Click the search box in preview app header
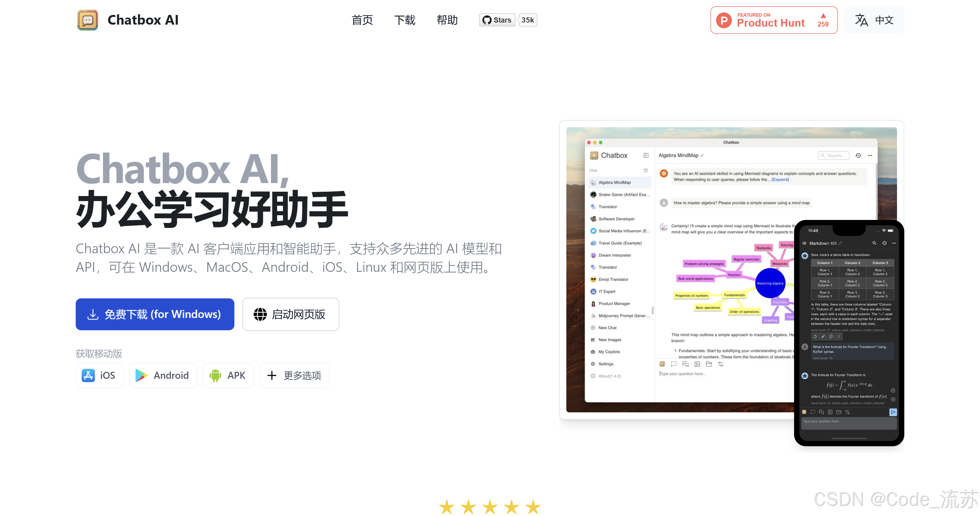This screenshot has height=516, width=980. point(833,155)
